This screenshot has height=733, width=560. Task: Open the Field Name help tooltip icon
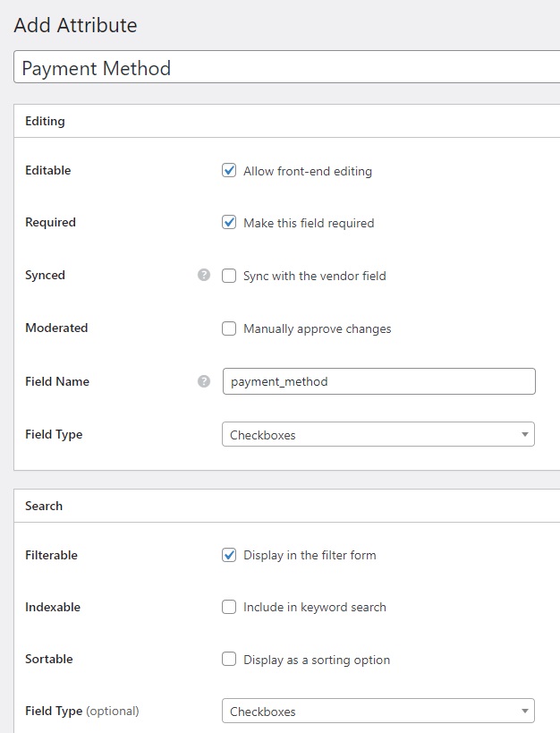point(204,380)
